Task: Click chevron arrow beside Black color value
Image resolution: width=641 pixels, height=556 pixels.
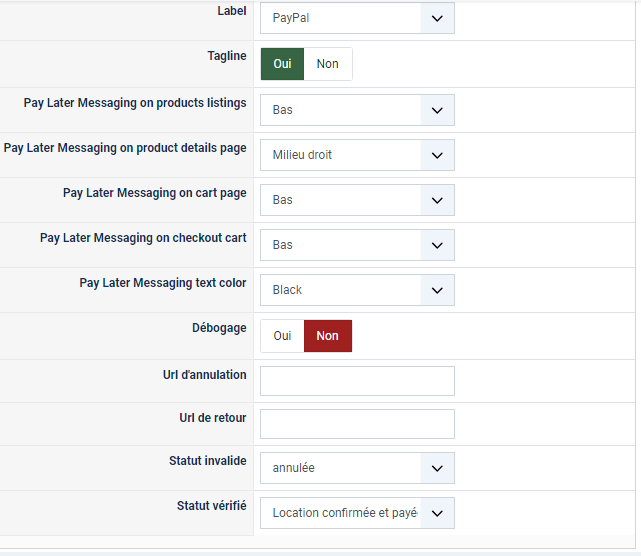Action: coord(437,290)
